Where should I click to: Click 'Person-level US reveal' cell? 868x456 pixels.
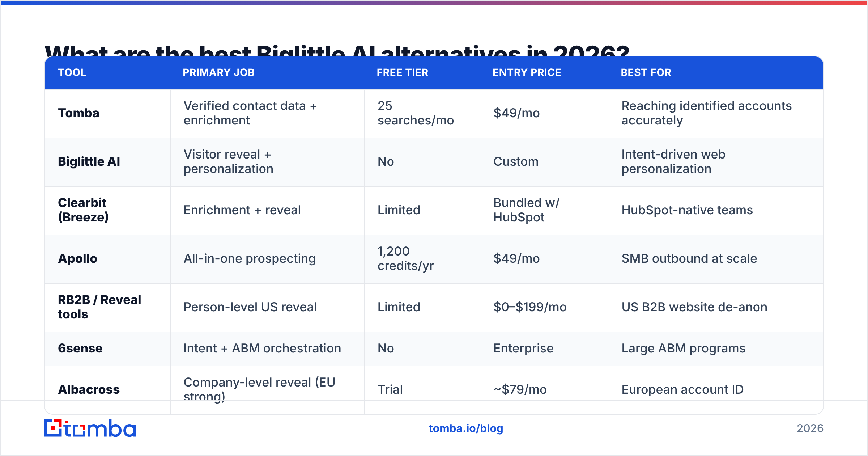click(x=267, y=307)
